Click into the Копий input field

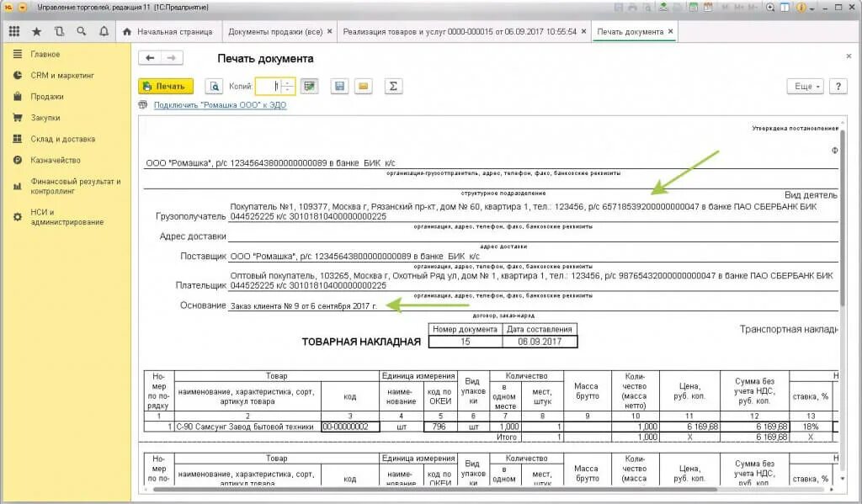coord(269,87)
